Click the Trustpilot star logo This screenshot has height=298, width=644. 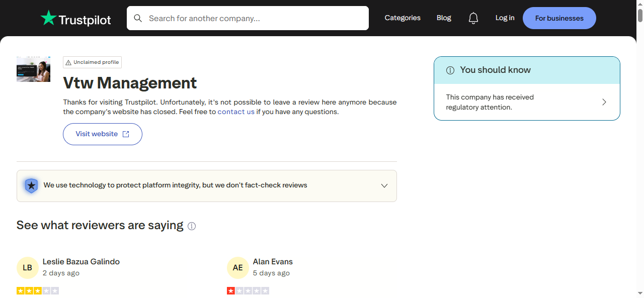[x=48, y=18]
